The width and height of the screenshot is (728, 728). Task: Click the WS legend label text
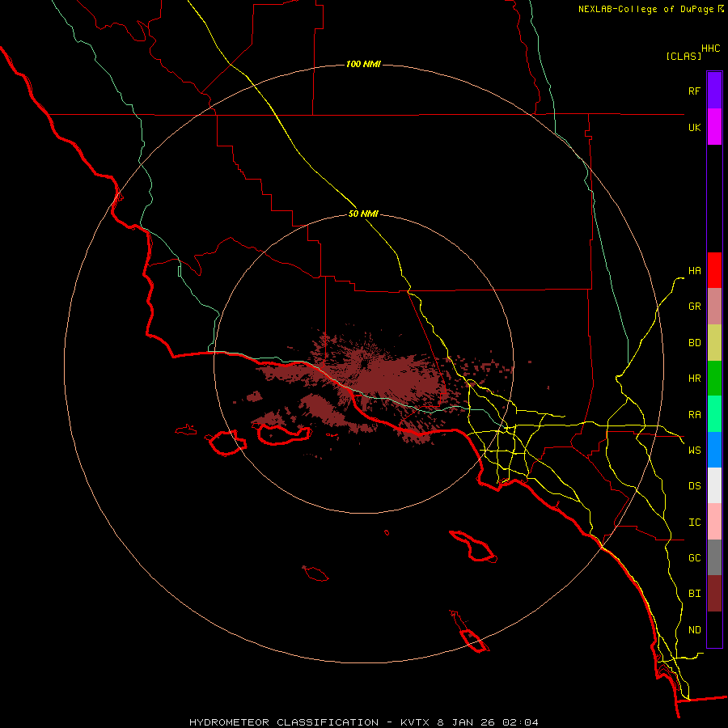point(694,451)
